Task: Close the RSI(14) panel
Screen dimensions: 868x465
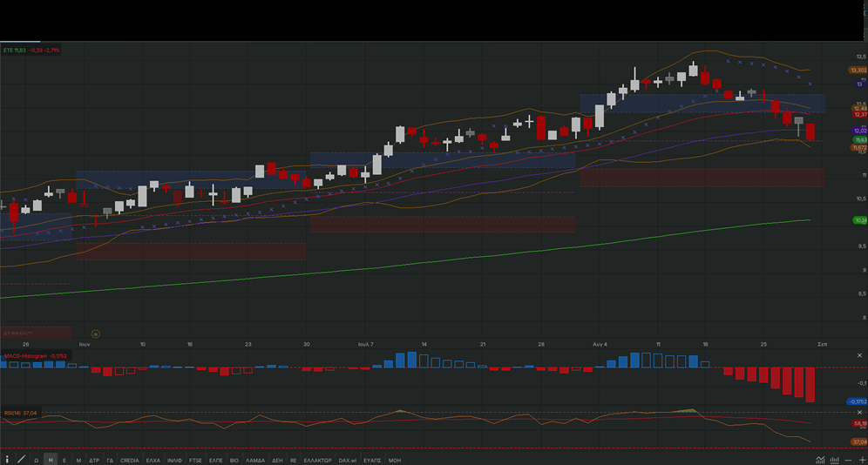Action: (859, 413)
